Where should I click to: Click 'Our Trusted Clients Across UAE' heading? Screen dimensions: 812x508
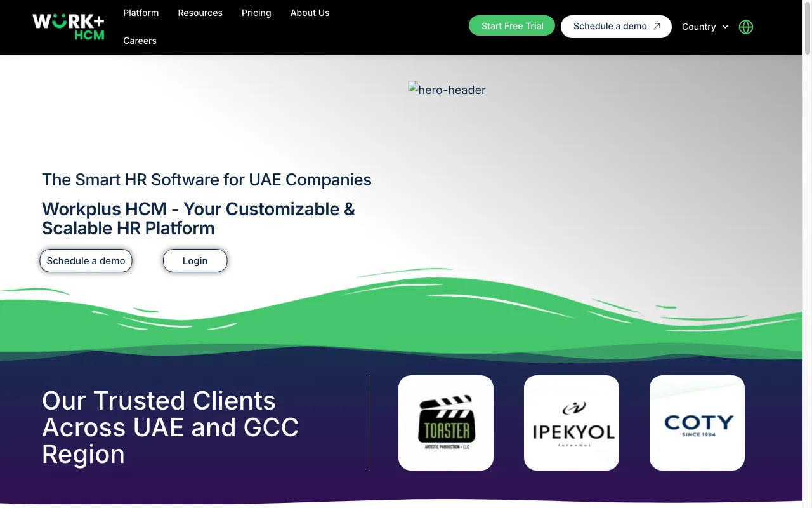[x=170, y=427]
